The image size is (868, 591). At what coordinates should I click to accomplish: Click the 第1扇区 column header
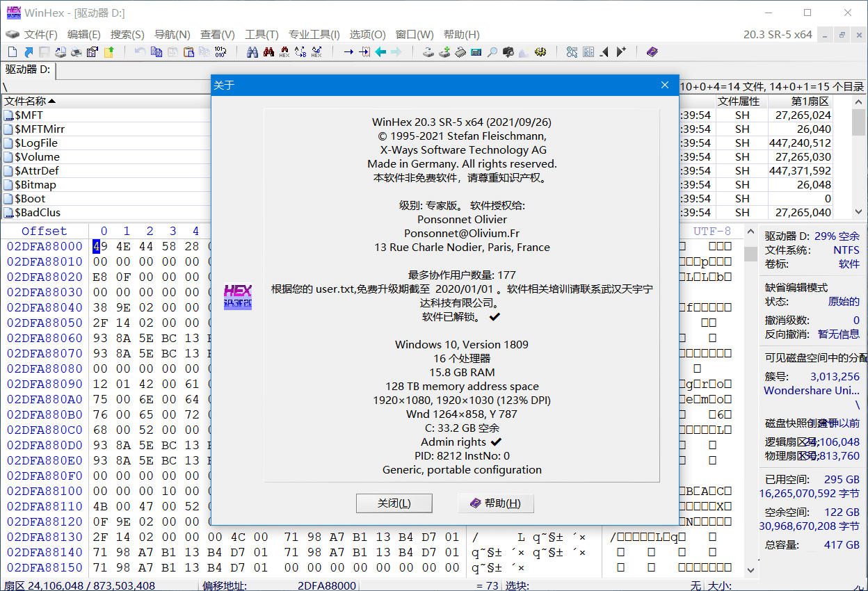point(800,102)
